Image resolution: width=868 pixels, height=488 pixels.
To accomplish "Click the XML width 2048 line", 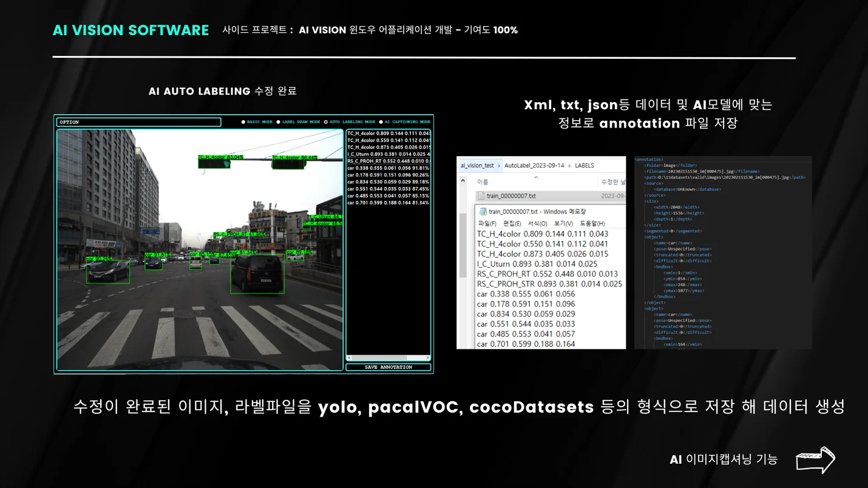I will click(x=676, y=207).
